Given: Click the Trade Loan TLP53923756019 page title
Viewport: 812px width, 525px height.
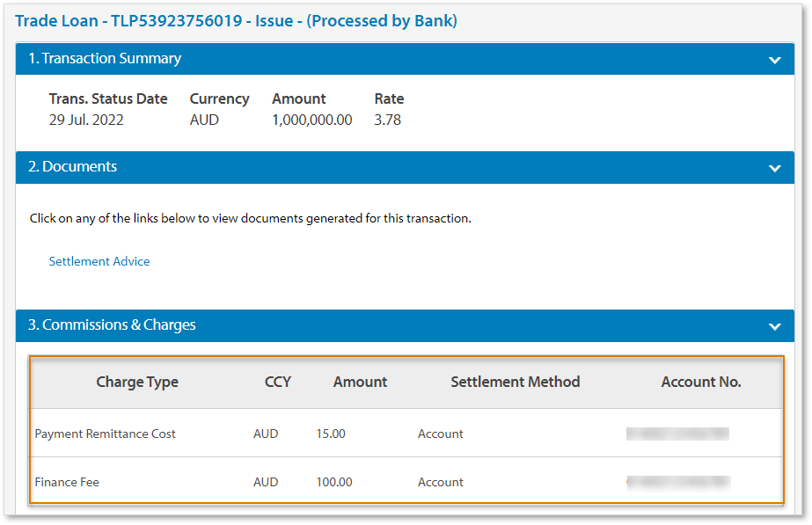Looking at the screenshot, I should pyautogui.click(x=237, y=20).
